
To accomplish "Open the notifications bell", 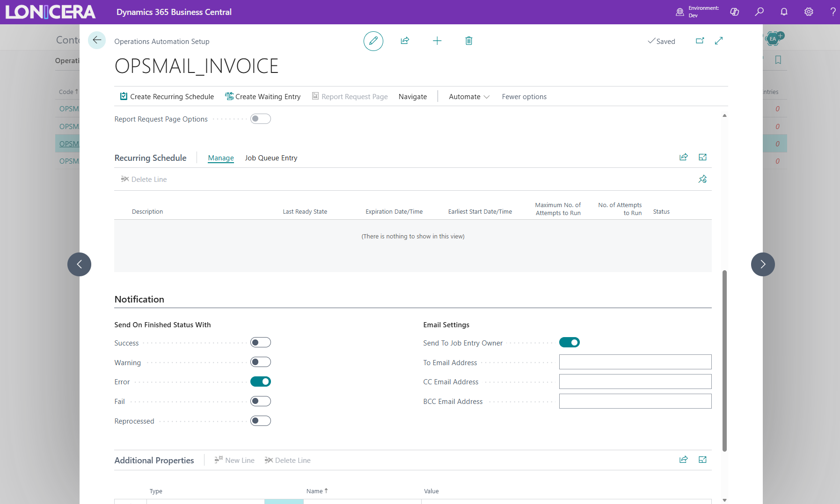I will tap(784, 12).
